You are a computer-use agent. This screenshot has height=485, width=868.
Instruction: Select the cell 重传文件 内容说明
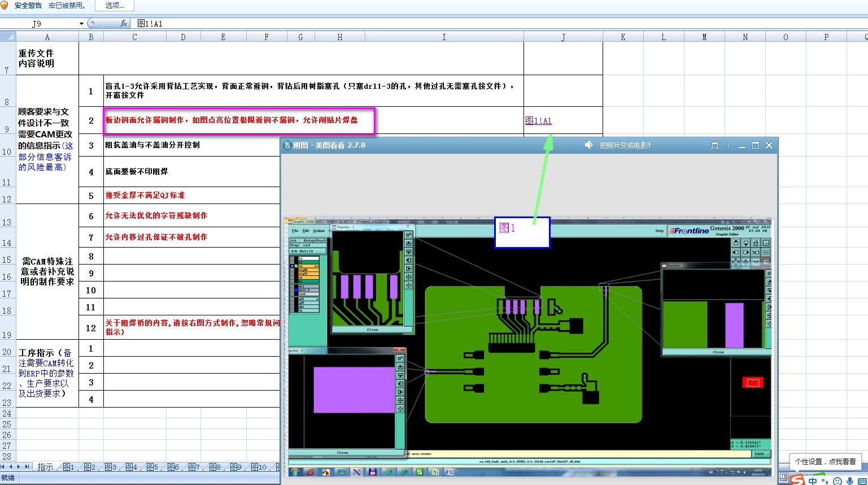[x=47, y=58]
